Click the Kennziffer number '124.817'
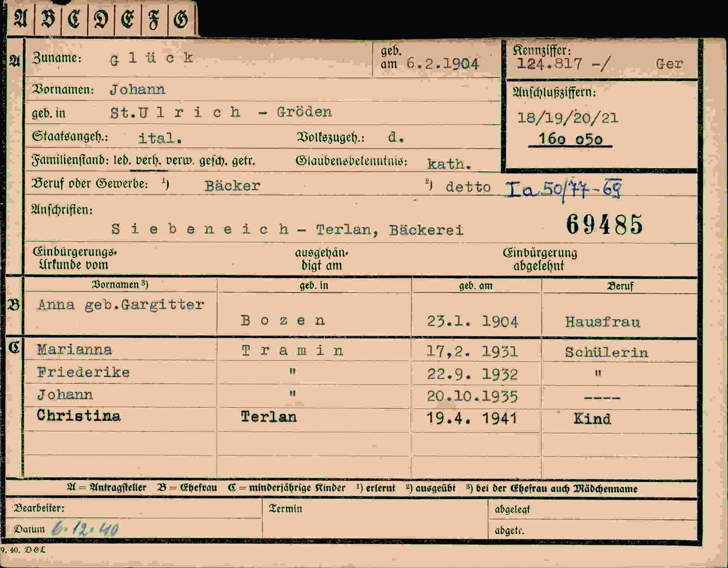 [x=549, y=63]
